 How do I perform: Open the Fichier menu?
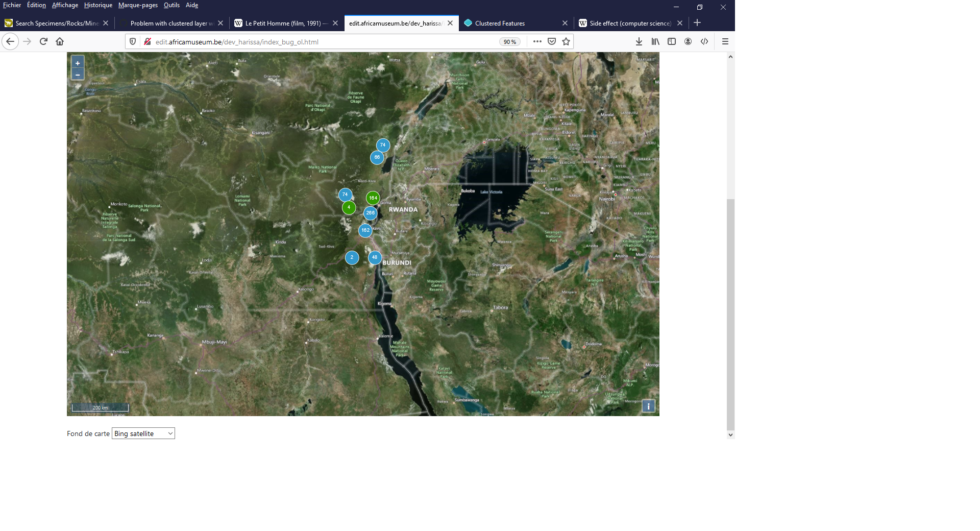point(12,5)
